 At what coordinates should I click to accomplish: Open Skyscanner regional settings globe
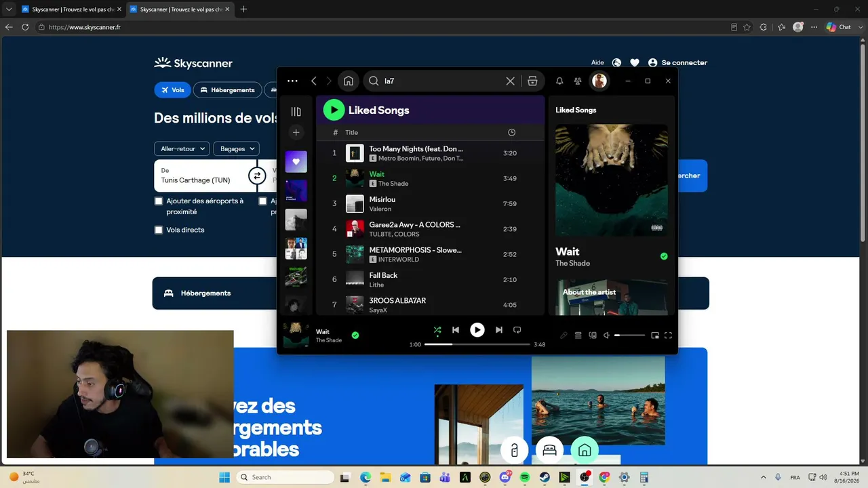coord(616,62)
